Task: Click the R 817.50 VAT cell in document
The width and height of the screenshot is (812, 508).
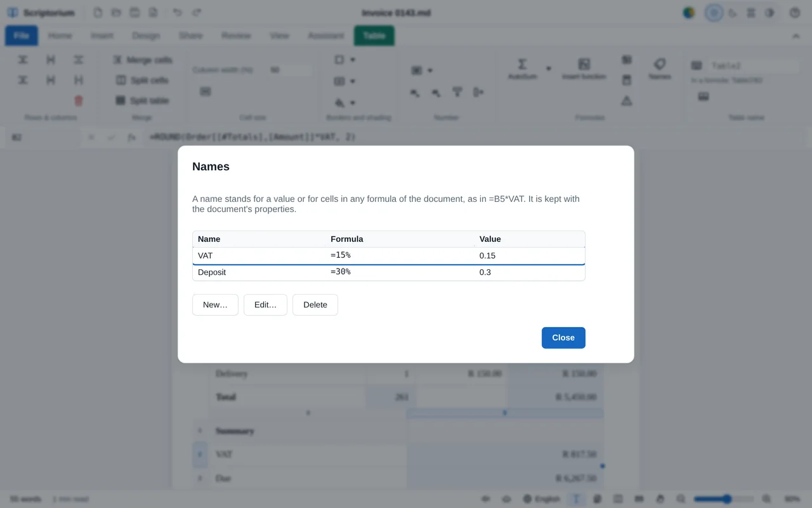Action: (x=505, y=455)
